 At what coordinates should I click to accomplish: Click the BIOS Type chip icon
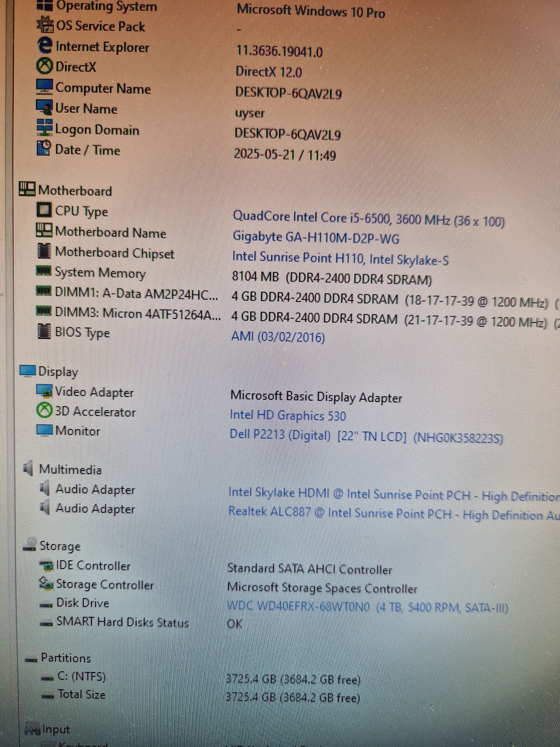click(44, 331)
